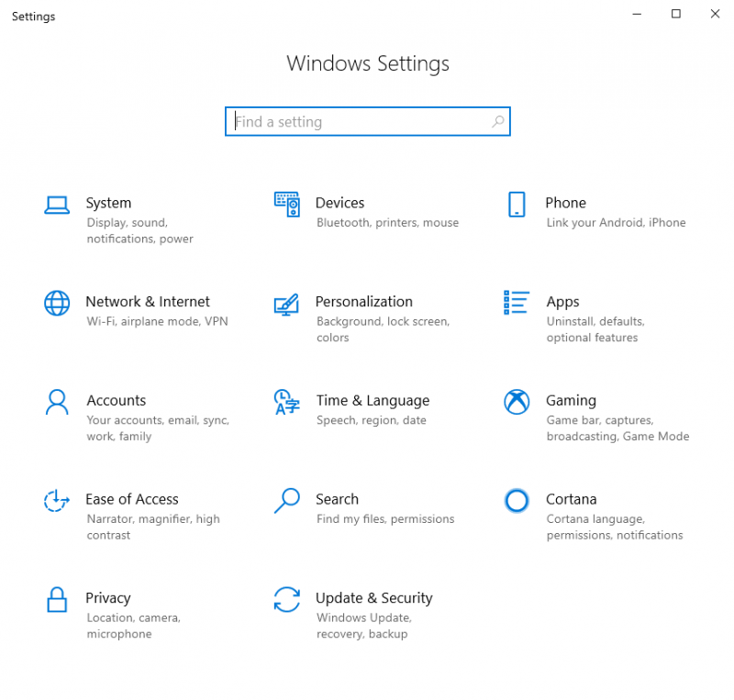Open the Privacy lock icon
Viewport: 734px width, 700px height.
57,599
